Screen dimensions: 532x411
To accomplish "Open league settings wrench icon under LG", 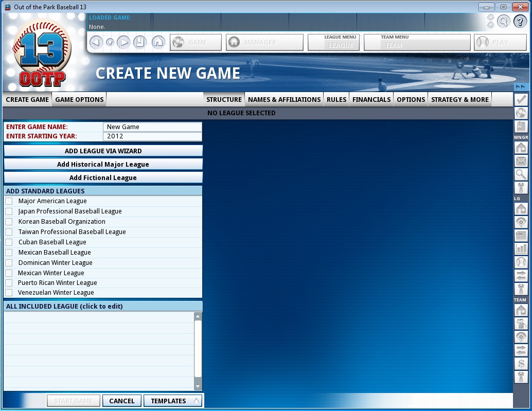I will pos(521,289).
